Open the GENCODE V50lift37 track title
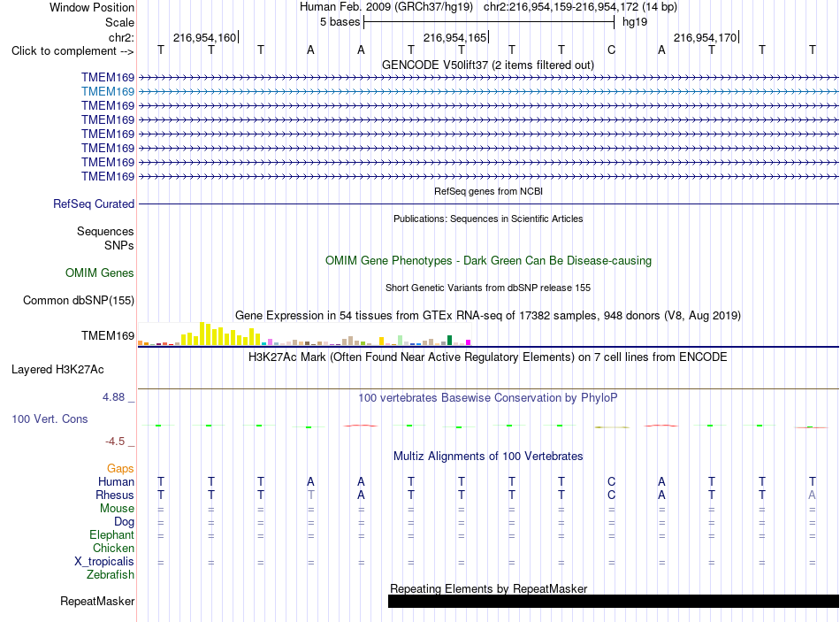Image resolution: width=840 pixels, height=622 pixels. click(488, 65)
